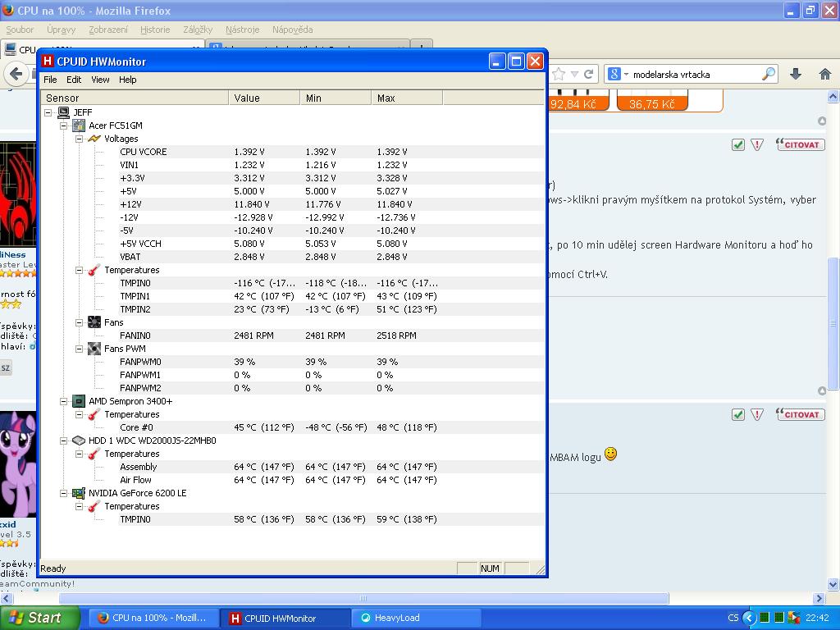Click CITOVAT button on upper post
This screenshot has height=630, width=840.
click(801, 144)
